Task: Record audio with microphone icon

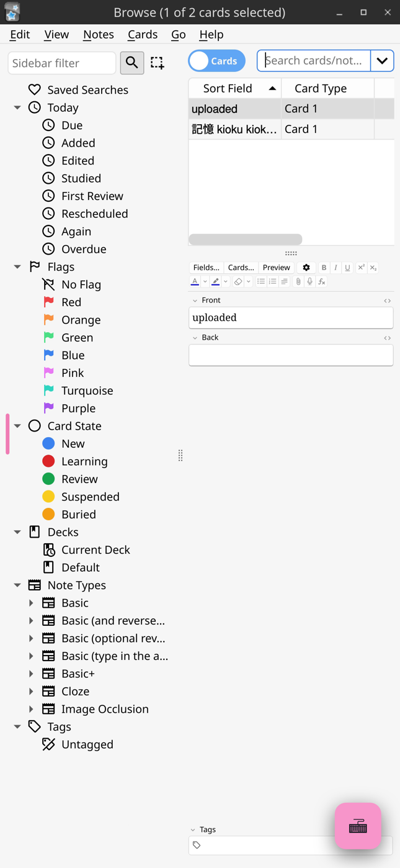Action: coord(310,282)
